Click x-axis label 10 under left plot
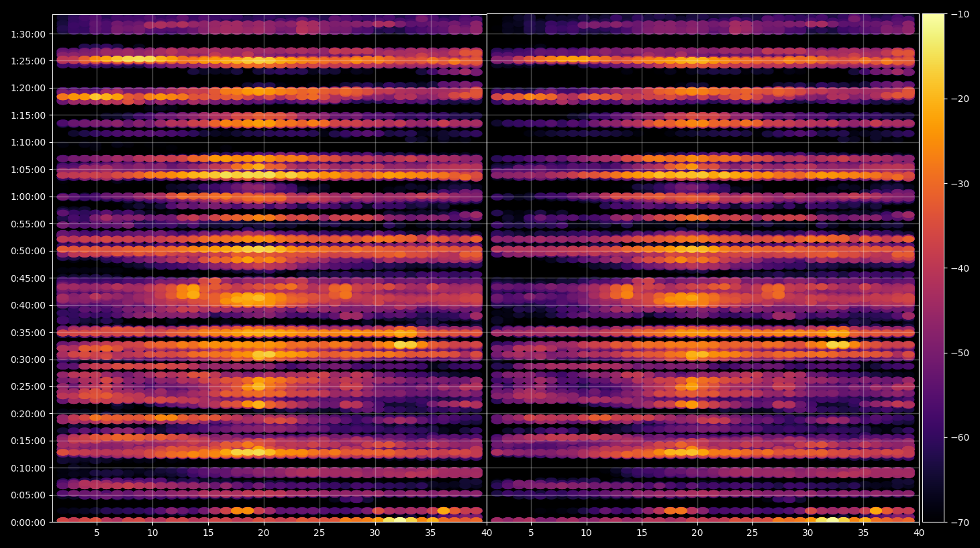980x548 pixels. coord(153,533)
